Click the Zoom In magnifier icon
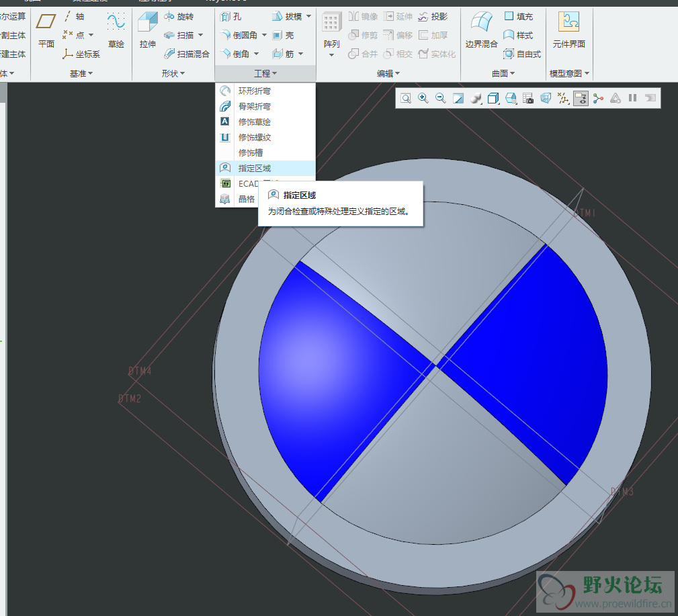The image size is (678, 616). 423,99
